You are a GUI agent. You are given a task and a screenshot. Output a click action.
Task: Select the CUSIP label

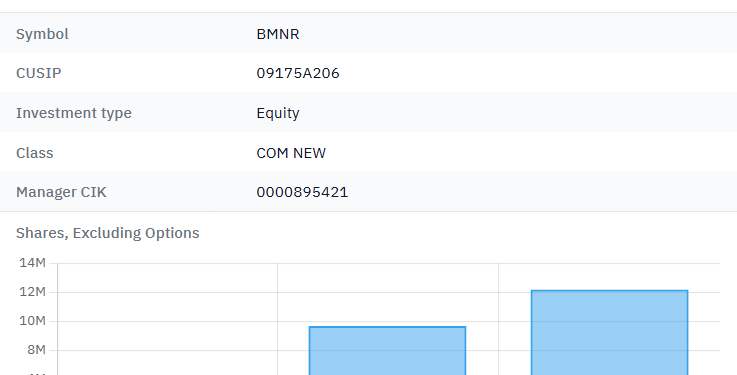coord(39,73)
